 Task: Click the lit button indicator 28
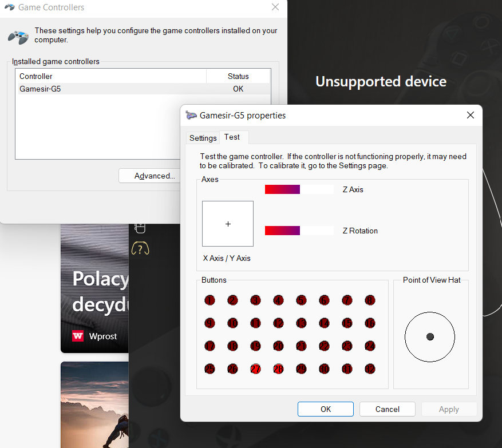point(278,369)
